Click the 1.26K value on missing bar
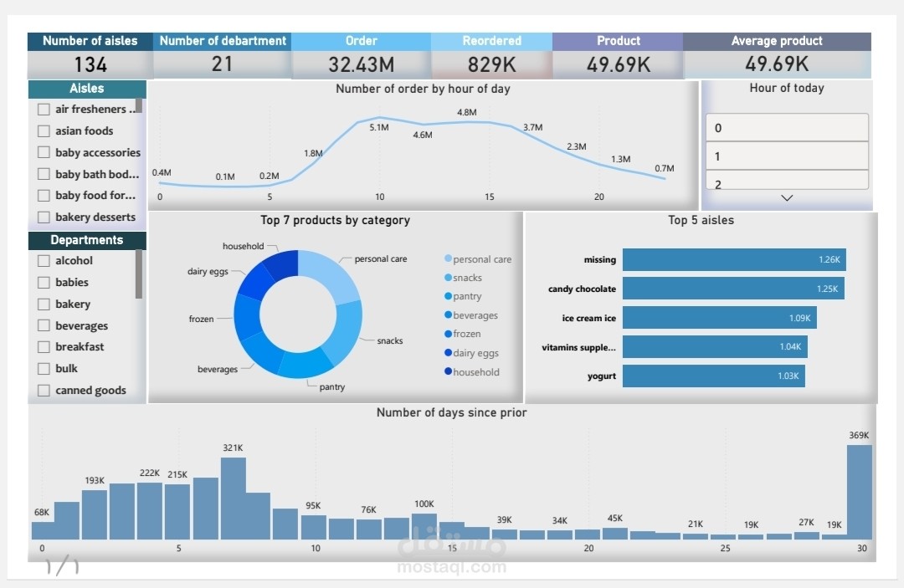Viewport: 904px width, 588px height. [x=829, y=260]
